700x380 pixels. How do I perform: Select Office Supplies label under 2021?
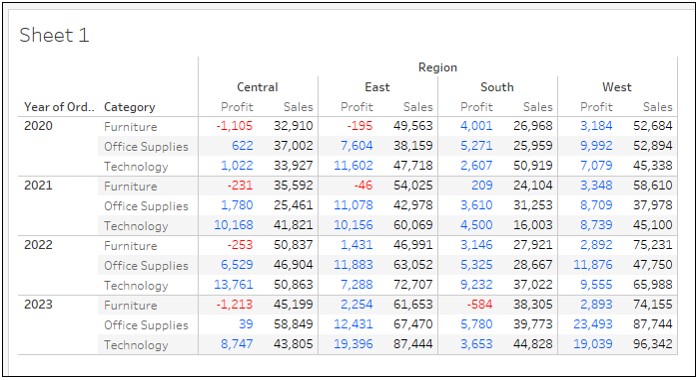point(146,206)
